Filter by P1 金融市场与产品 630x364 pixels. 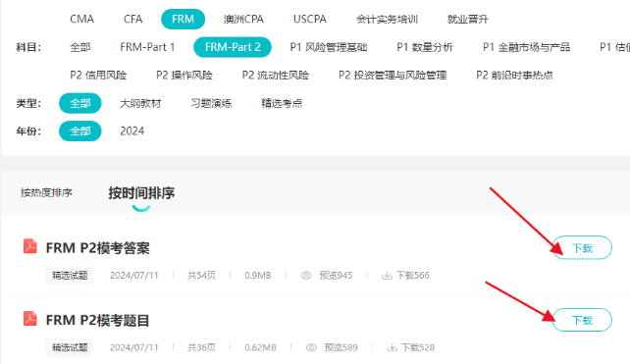526,47
